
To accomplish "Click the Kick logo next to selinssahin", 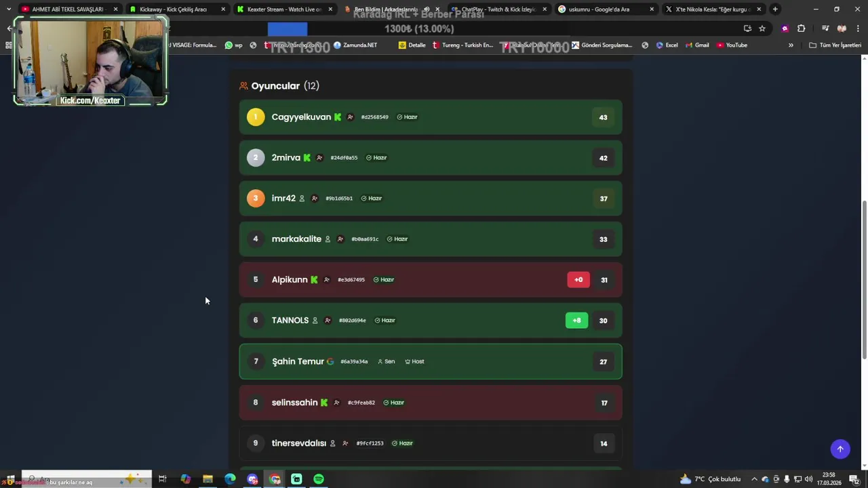I will 324,403.
